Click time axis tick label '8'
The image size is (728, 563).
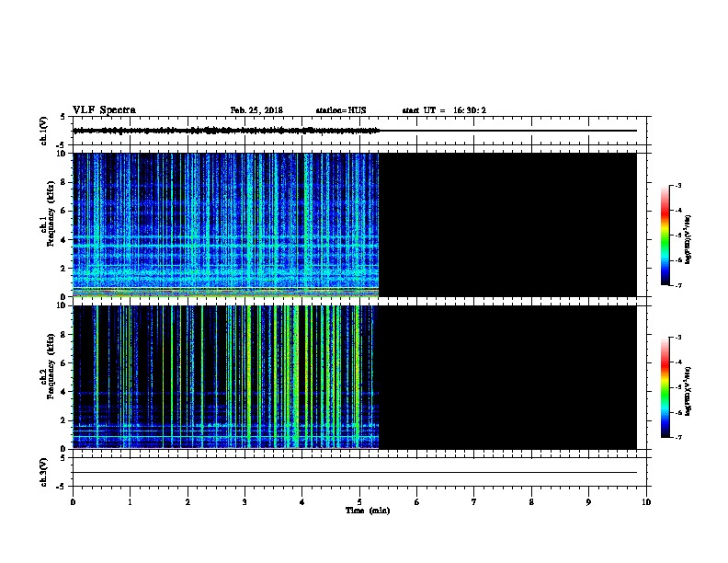tap(531, 502)
